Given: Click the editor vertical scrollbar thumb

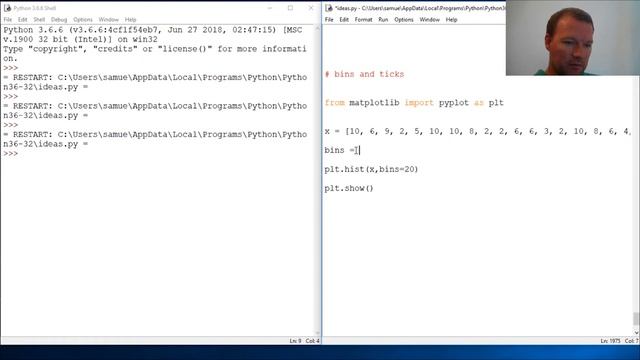Looking at the screenshot, I should 636,318.
